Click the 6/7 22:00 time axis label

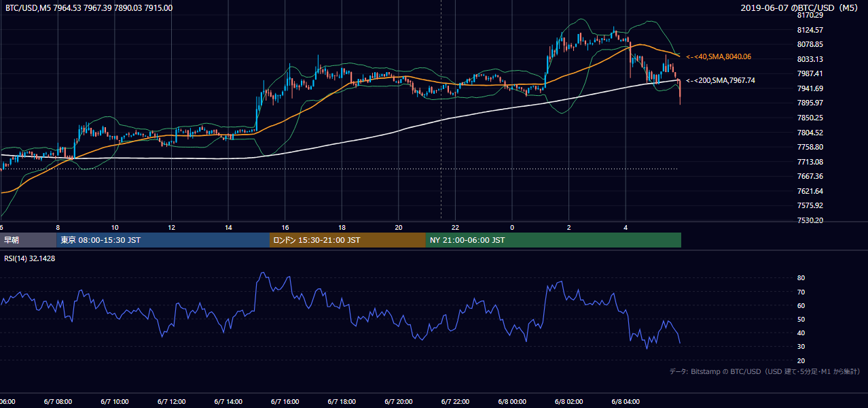click(x=455, y=402)
